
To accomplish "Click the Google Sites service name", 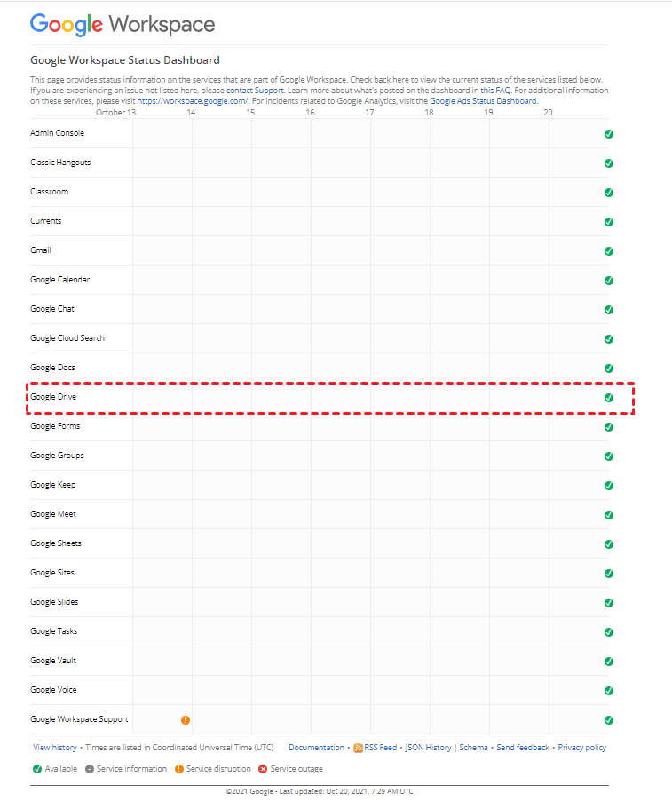I will pyautogui.click(x=52, y=572).
